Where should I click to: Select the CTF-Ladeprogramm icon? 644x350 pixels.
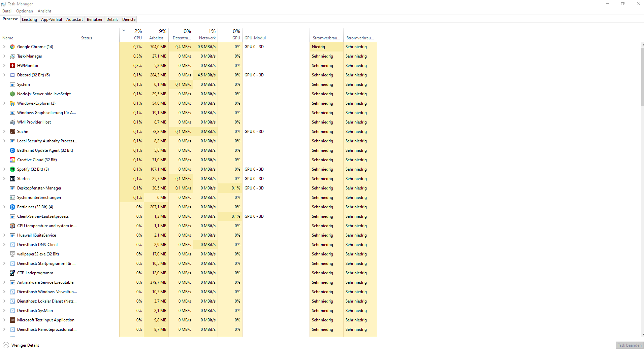12,273
